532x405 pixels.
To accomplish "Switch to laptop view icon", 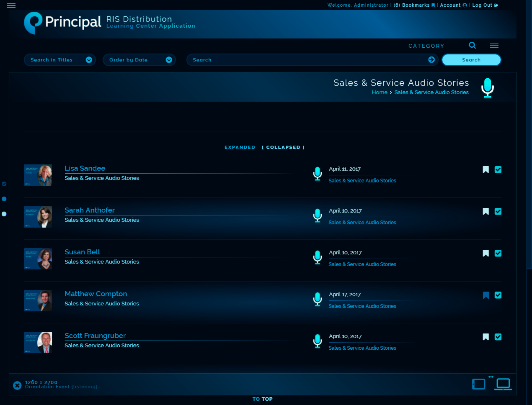I will (503, 384).
